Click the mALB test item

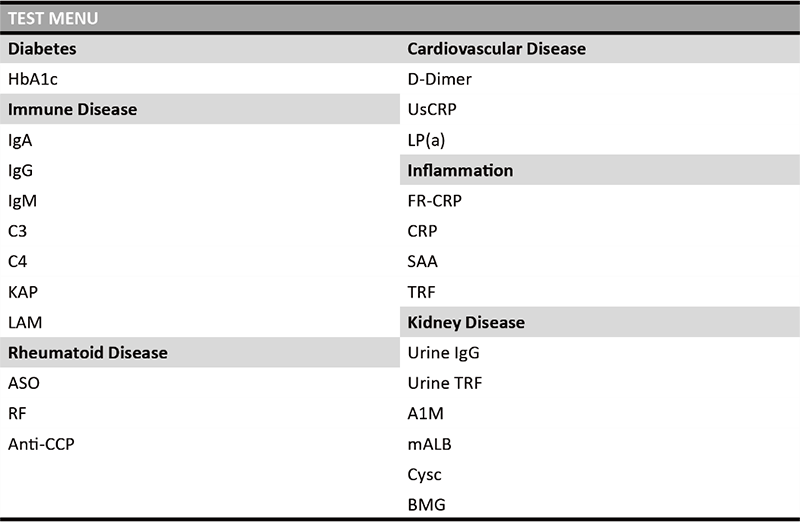(x=430, y=443)
